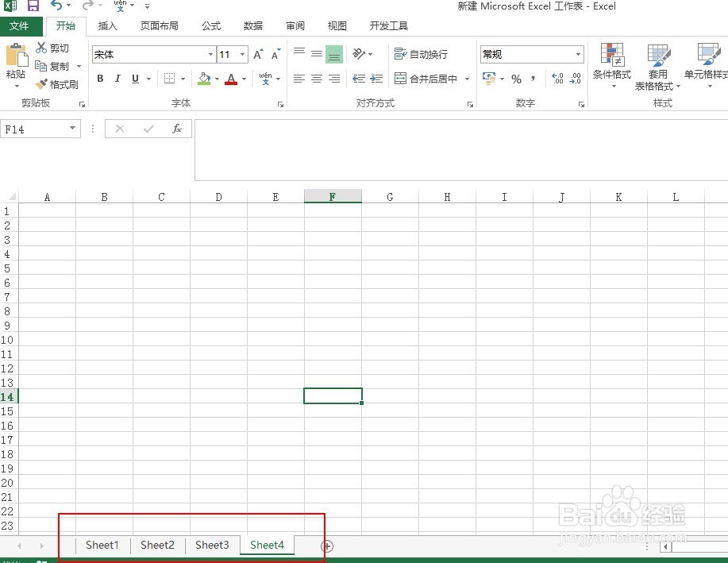Image resolution: width=728 pixels, height=563 pixels.
Task: Click the 自动换行 wrap text button
Action: coord(421,54)
